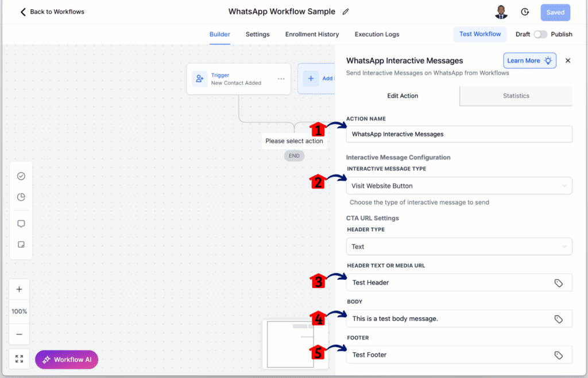Switch to the Builder tab

pyautogui.click(x=220, y=34)
